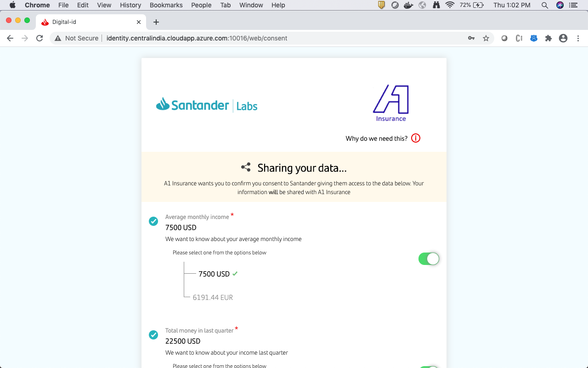Select the 6191.44 EUR option

tap(213, 298)
